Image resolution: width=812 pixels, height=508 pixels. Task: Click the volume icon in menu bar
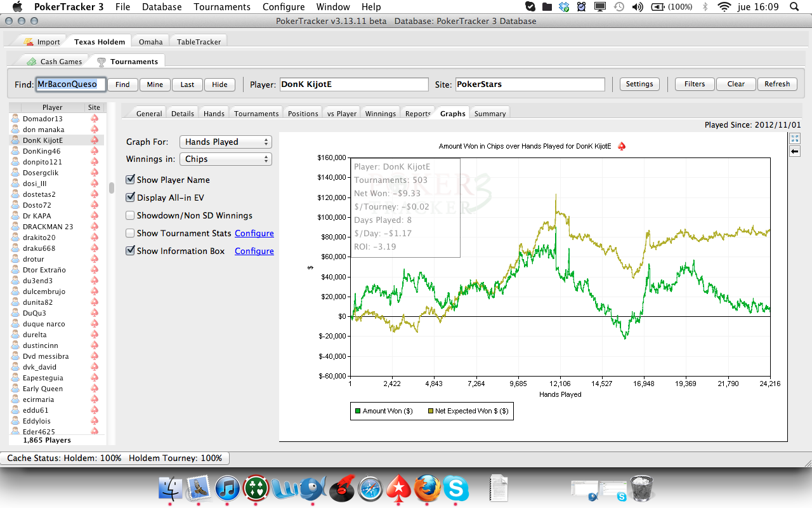point(638,7)
